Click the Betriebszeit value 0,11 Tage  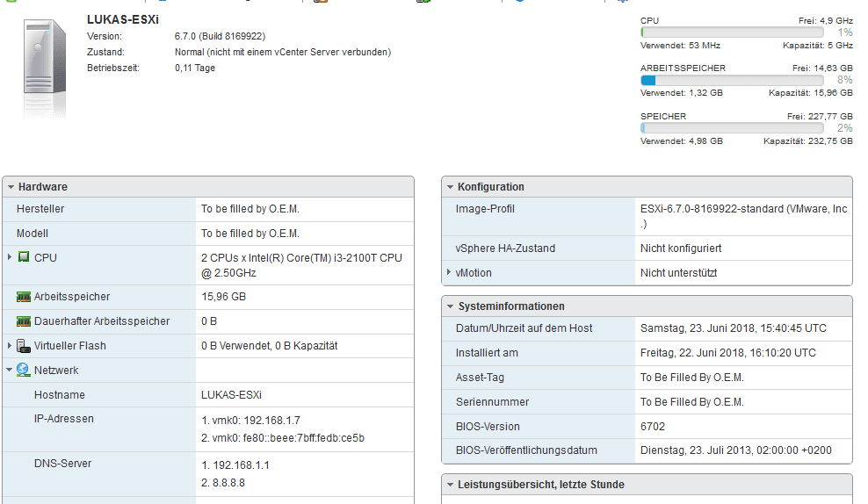tap(195, 68)
